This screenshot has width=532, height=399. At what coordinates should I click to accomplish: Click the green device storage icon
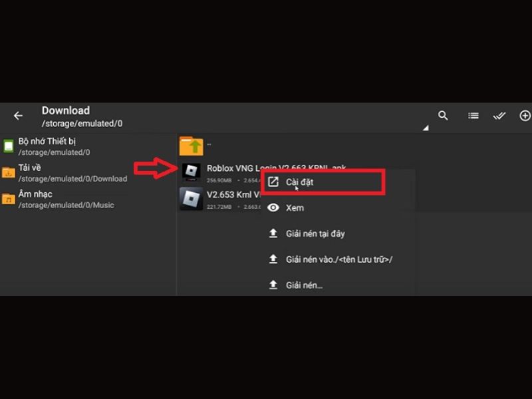pos(8,146)
